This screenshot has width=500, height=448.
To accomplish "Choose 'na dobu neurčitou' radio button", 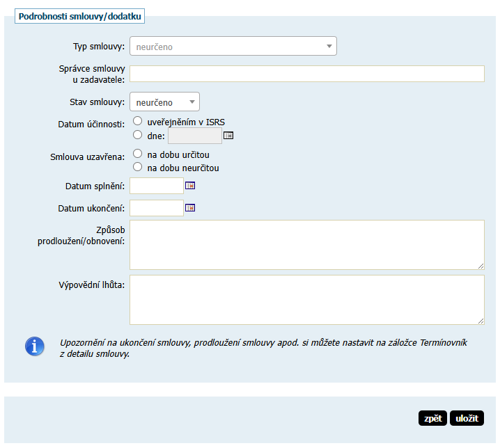I will tap(137, 167).
